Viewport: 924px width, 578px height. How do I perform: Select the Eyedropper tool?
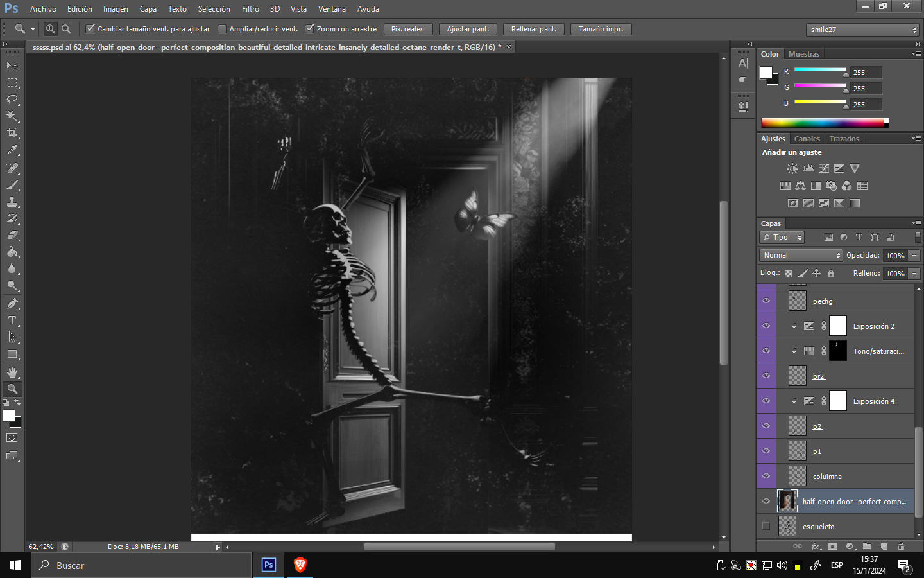click(x=12, y=150)
